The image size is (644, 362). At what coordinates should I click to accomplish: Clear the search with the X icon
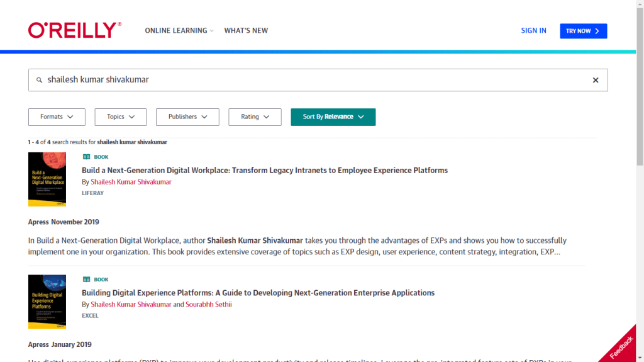(x=595, y=80)
